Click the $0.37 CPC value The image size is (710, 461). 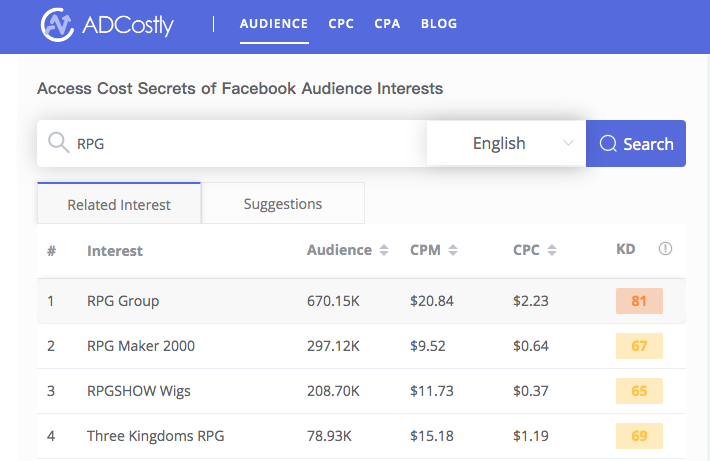pyautogui.click(x=531, y=391)
